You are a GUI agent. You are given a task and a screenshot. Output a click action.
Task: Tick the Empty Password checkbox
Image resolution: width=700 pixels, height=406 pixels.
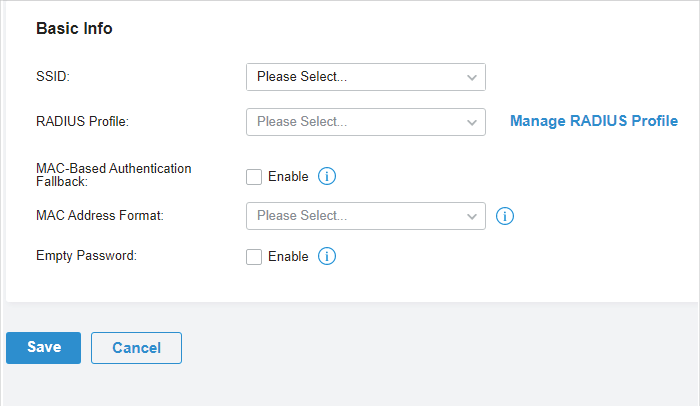coord(254,257)
